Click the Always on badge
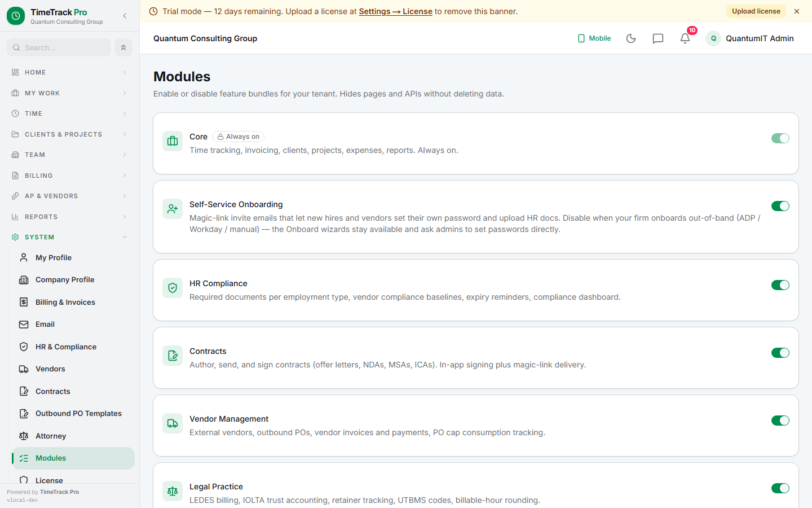812x508 pixels. [x=238, y=137]
